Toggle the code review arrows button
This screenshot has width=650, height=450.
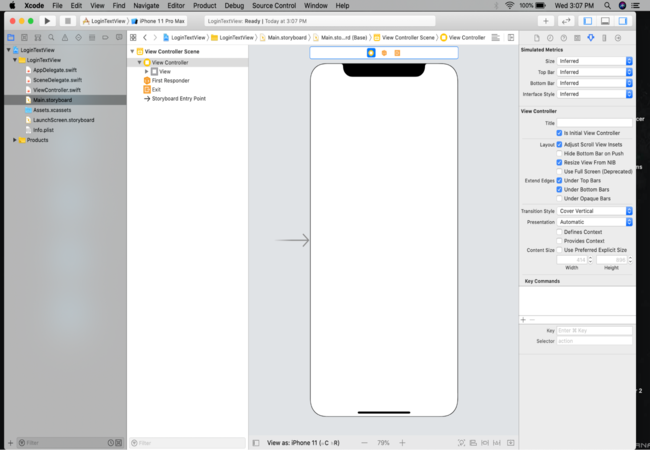(565, 21)
